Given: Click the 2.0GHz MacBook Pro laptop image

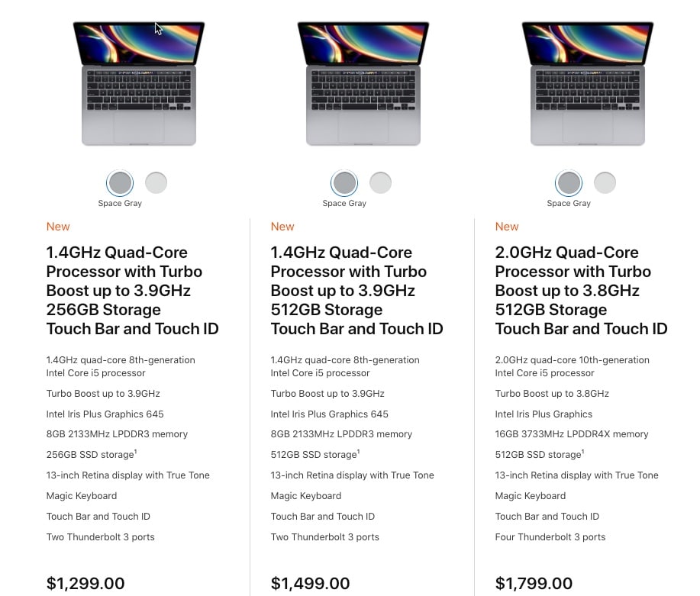Looking at the screenshot, I should [x=588, y=83].
